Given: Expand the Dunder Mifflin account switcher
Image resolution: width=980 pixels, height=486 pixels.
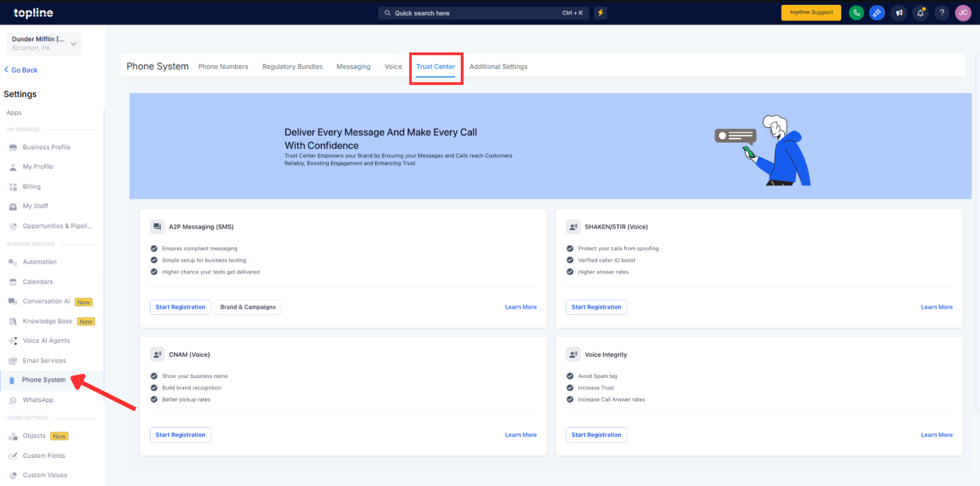Looking at the screenshot, I should pyautogui.click(x=44, y=43).
